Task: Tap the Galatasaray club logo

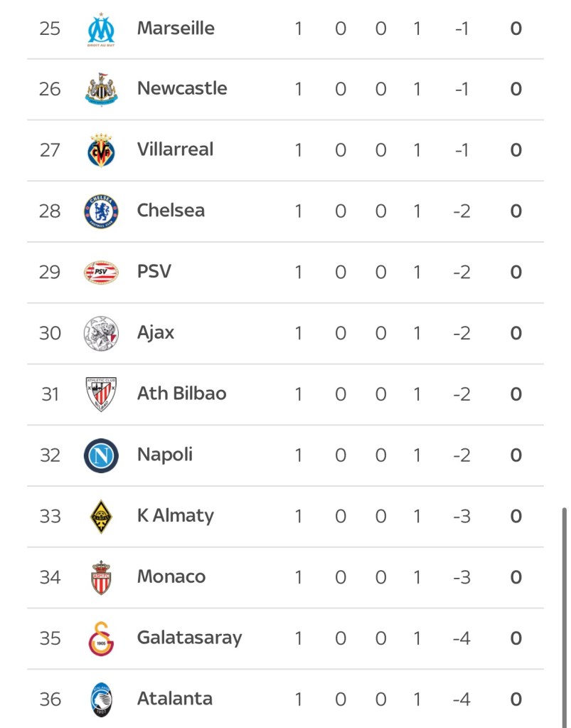Action: [x=101, y=638]
